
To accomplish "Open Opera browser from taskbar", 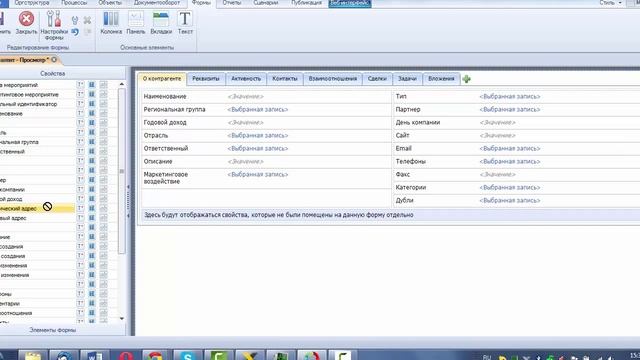I will pyautogui.click(x=126, y=355).
